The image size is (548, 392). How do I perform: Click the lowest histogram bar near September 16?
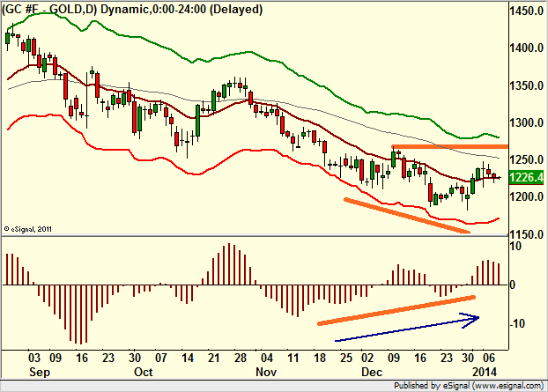click(81, 314)
